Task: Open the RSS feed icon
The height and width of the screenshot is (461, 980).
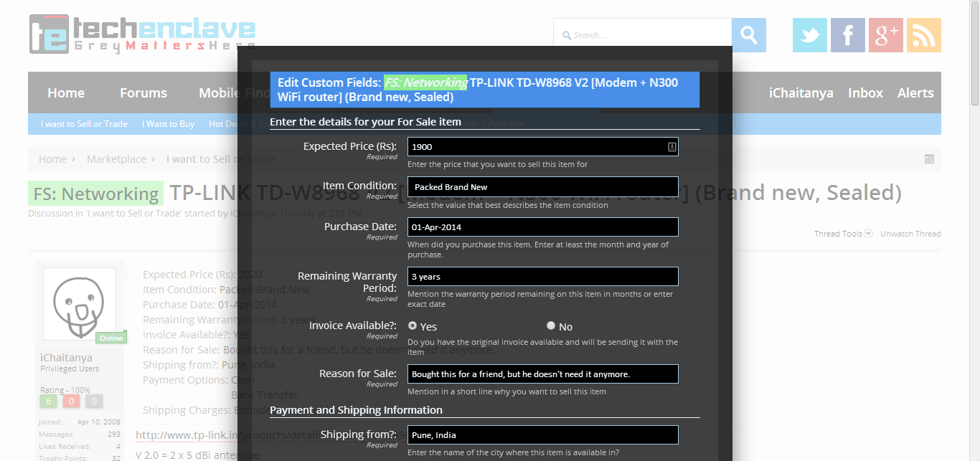Action: 924,35
